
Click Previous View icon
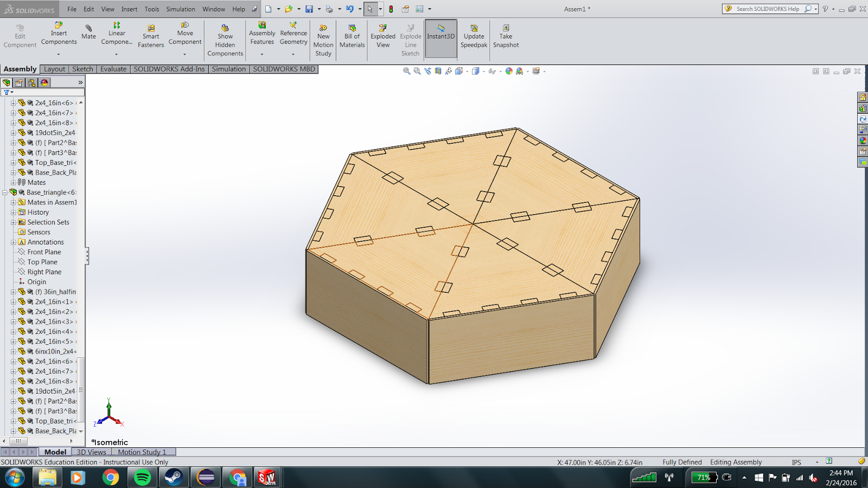point(427,71)
